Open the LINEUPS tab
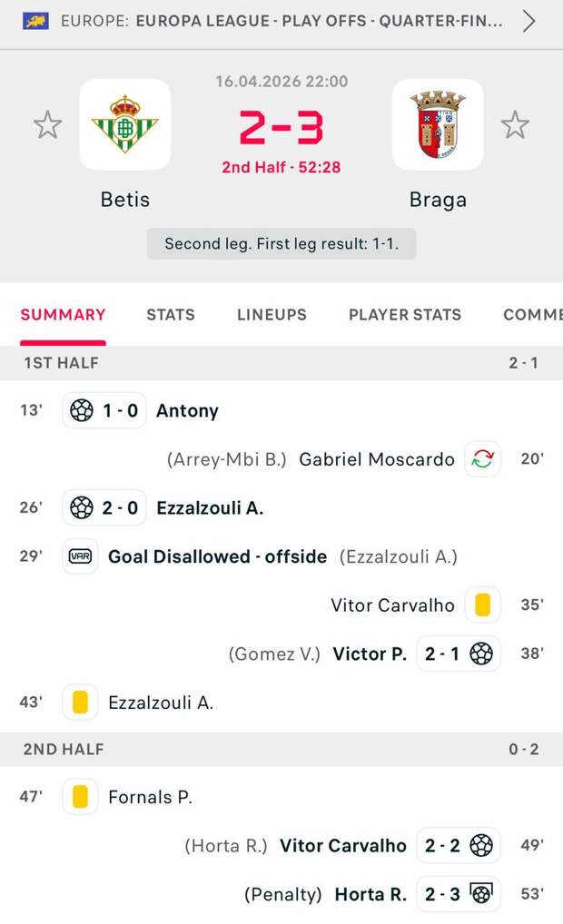 point(272,315)
